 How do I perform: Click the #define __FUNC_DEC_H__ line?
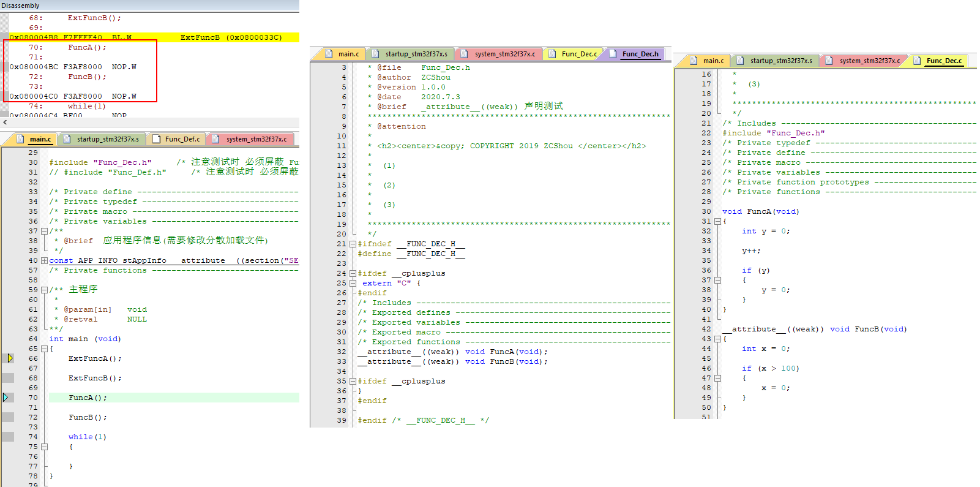coord(411,254)
